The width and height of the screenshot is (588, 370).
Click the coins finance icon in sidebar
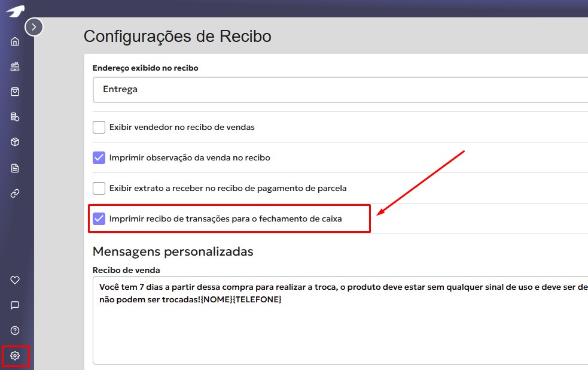coord(16,117)
